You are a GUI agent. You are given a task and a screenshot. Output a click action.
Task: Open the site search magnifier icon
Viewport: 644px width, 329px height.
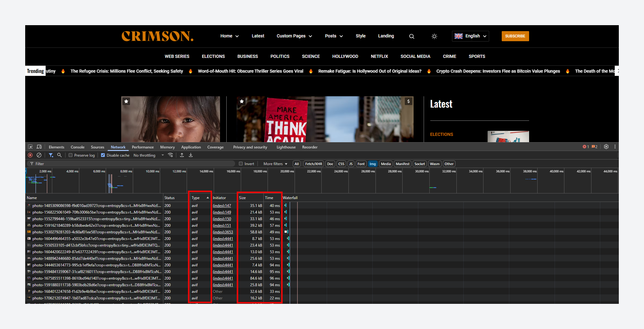pyautogui.click(x=412, y=36)
